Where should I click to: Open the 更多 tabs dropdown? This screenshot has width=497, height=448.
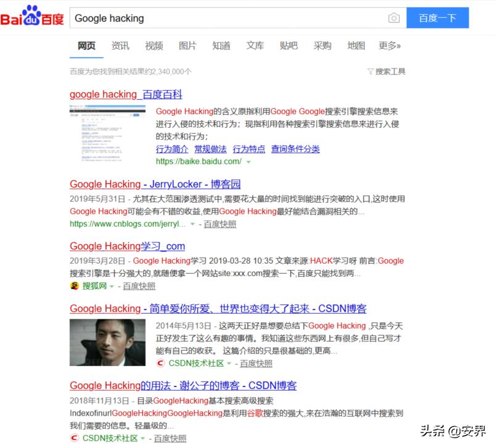point(390,46)
